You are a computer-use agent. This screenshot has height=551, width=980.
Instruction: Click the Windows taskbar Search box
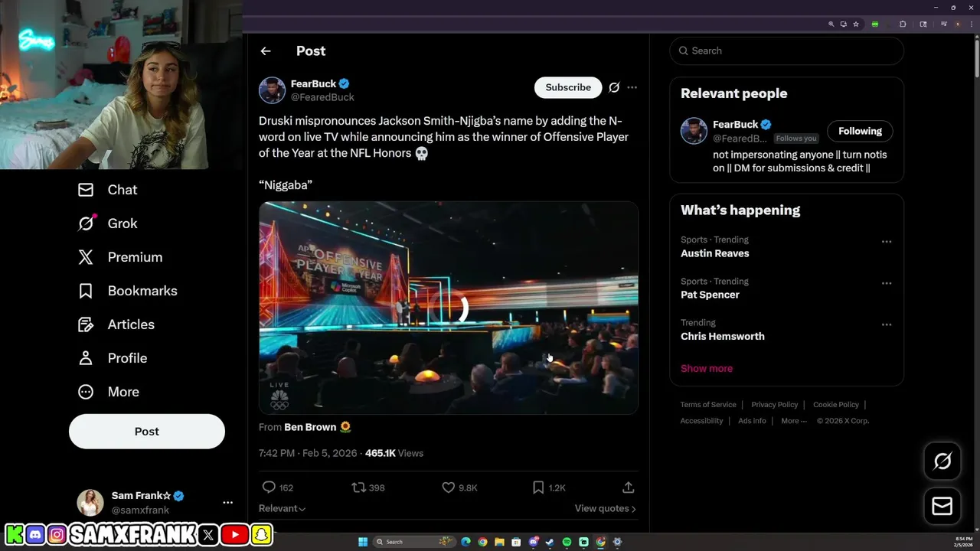click(414, 542)
